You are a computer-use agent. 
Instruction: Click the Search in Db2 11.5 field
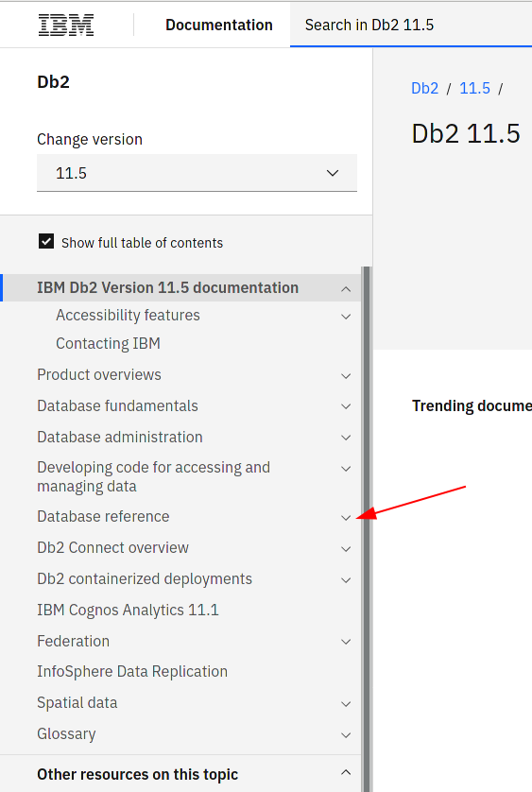coord(411,25)
